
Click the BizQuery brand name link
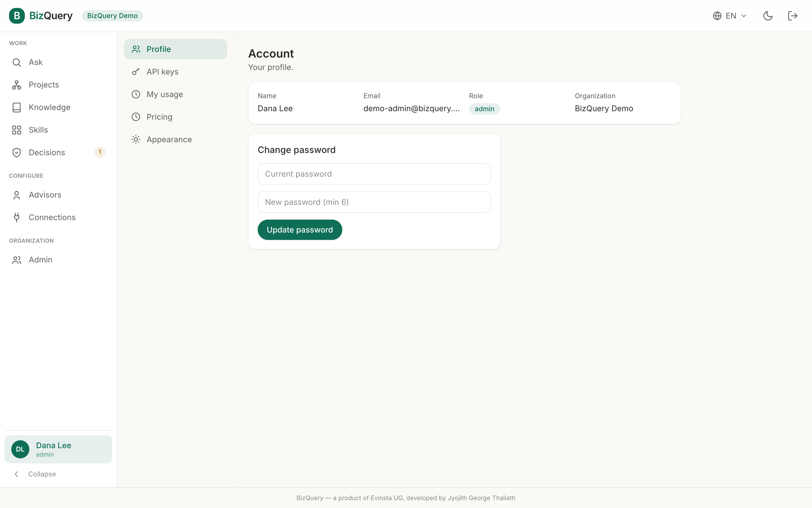pyautogui.click(x=51, y=16)
